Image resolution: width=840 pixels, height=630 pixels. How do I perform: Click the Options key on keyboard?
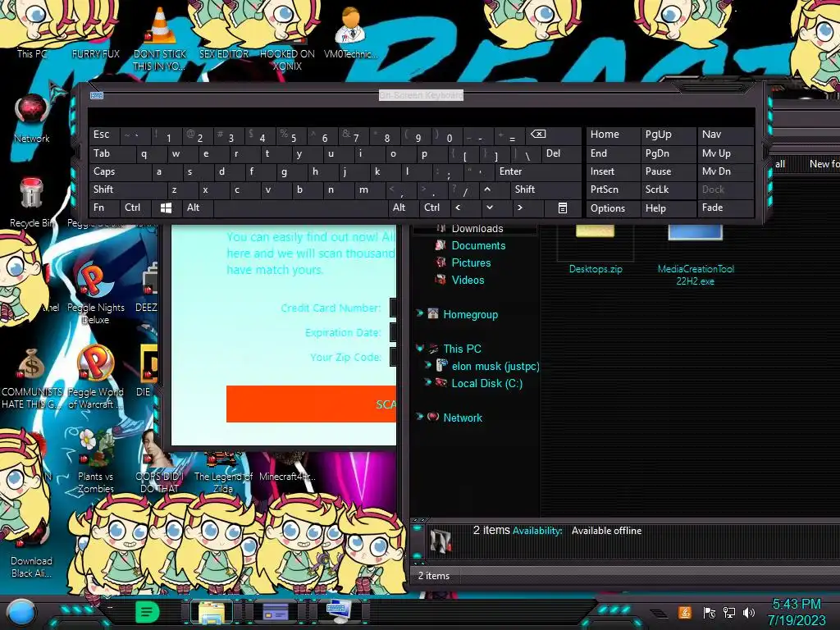point(613,208)
